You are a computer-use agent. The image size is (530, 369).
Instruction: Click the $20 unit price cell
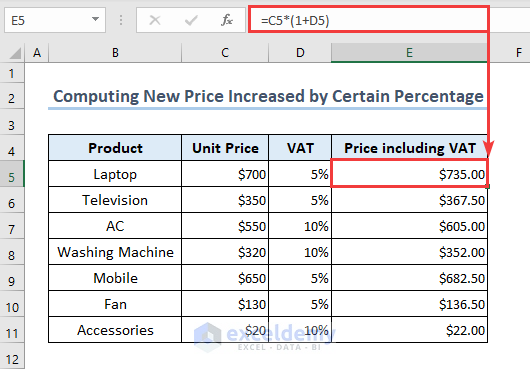[225, 330]
